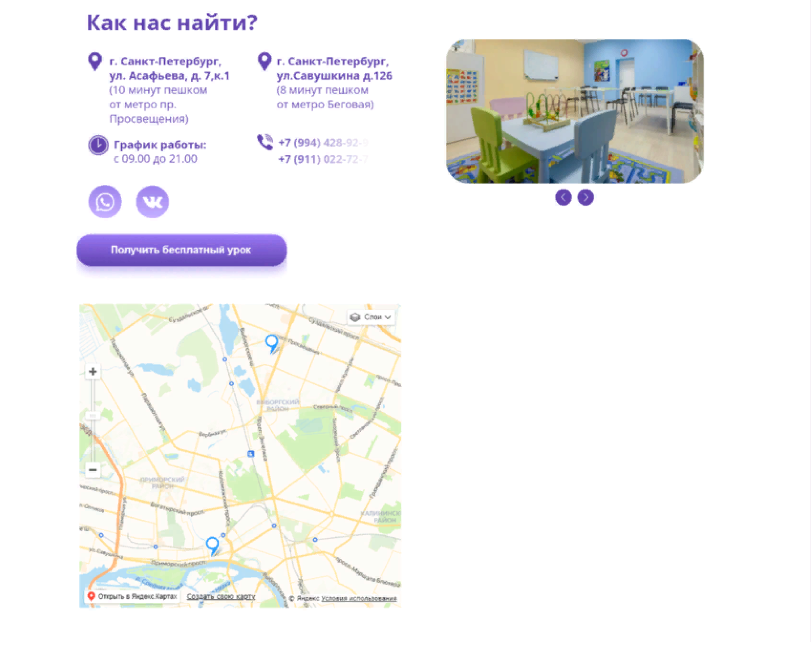Click Получить бесплатный урок button
This screenshot has width=812, height=650.
pos(182,250)
